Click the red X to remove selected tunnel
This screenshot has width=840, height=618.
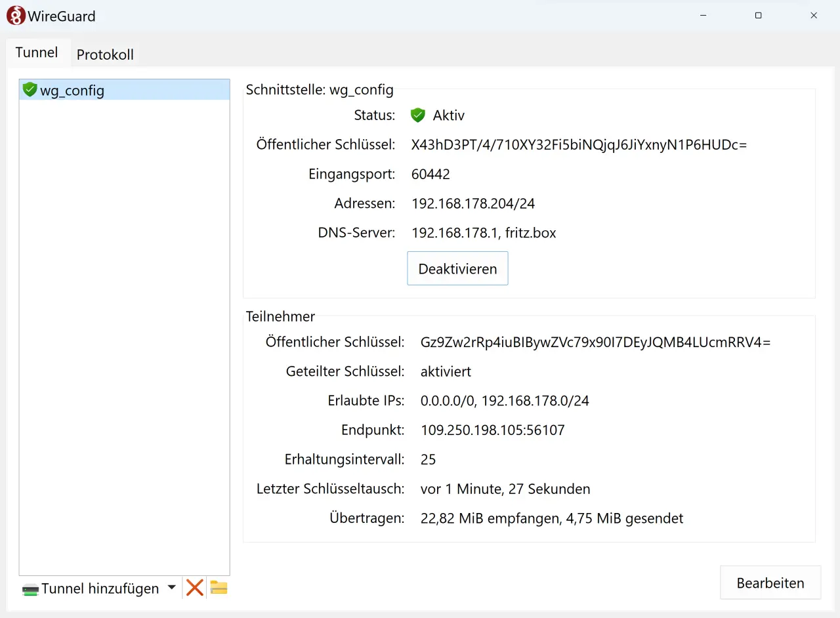click(194, 588)
